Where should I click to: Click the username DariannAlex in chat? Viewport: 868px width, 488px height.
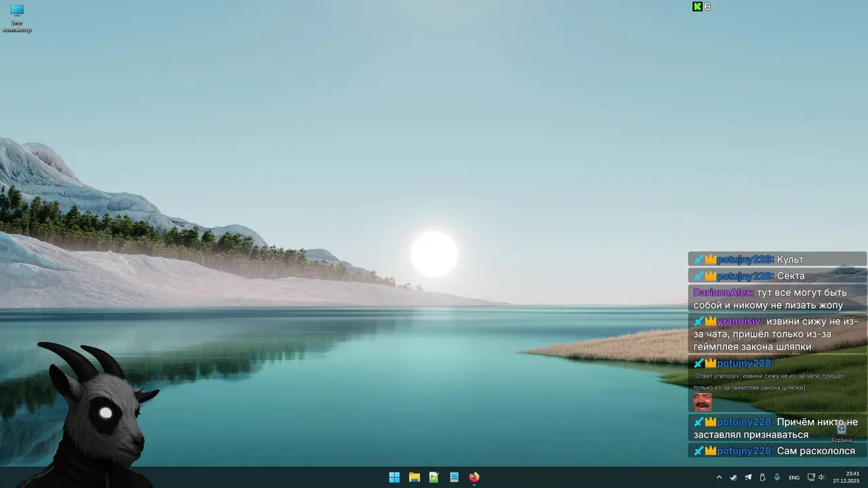click(723, 292)
